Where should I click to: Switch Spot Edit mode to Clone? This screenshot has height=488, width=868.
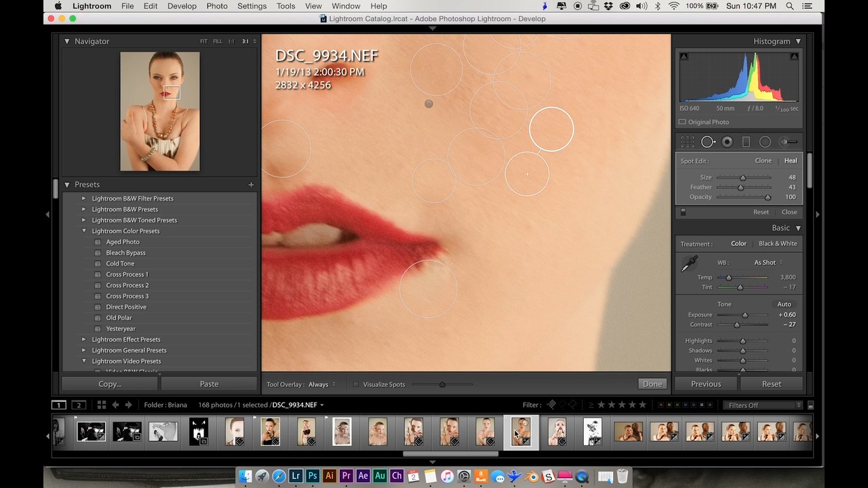tap(763, 161)
